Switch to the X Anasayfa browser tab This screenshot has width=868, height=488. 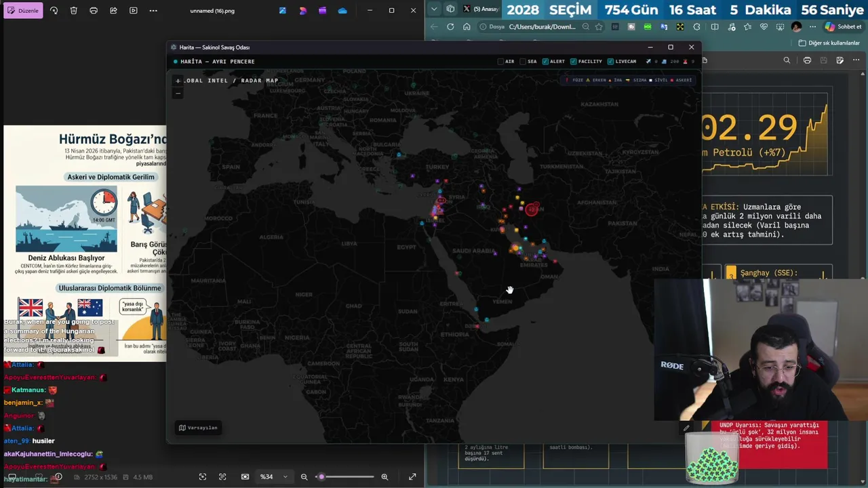coord(480,9)
